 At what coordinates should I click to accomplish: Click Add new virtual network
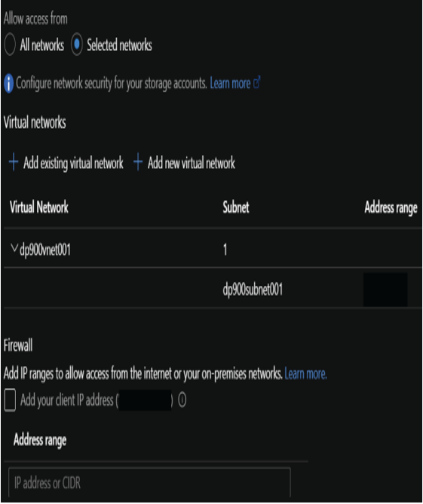tap(191, 163)
